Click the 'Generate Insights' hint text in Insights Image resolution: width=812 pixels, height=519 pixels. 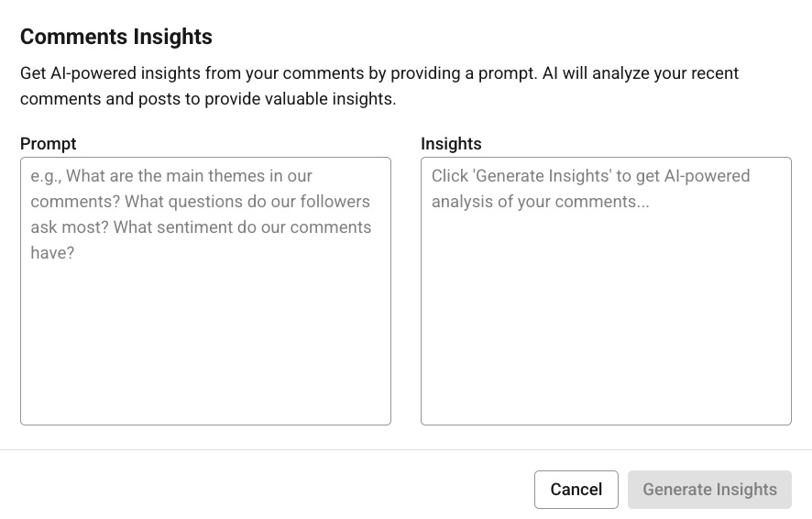pyautogui.click(x=590, y=176)
